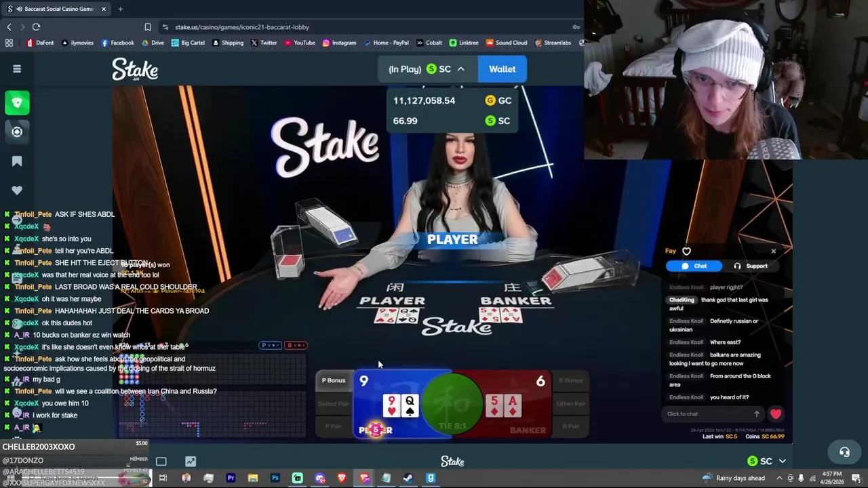Open the target icon in Stake sidebar
Image resolution: width=868 pixels, height=488 pixels.
[x=17, y=131]
